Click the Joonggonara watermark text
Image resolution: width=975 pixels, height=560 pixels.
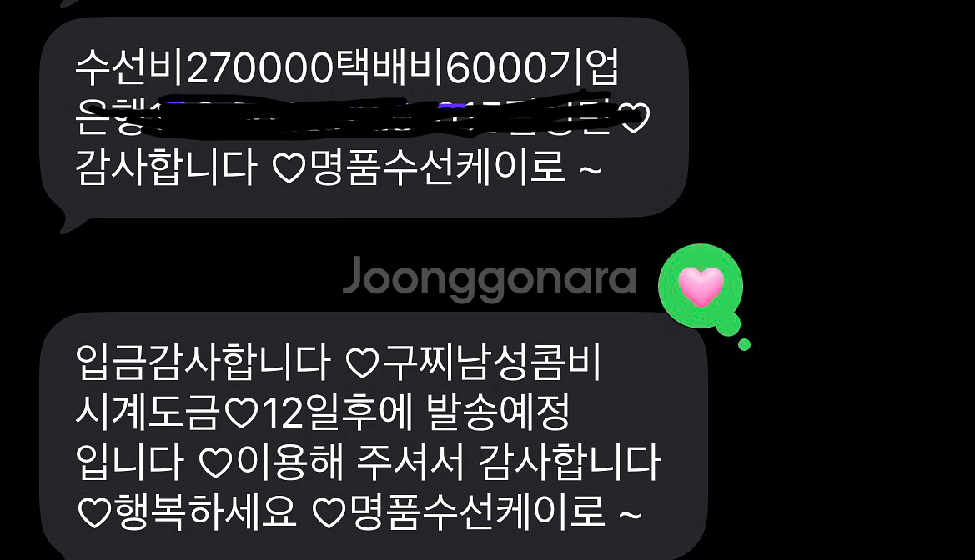(x=490, y=278)
